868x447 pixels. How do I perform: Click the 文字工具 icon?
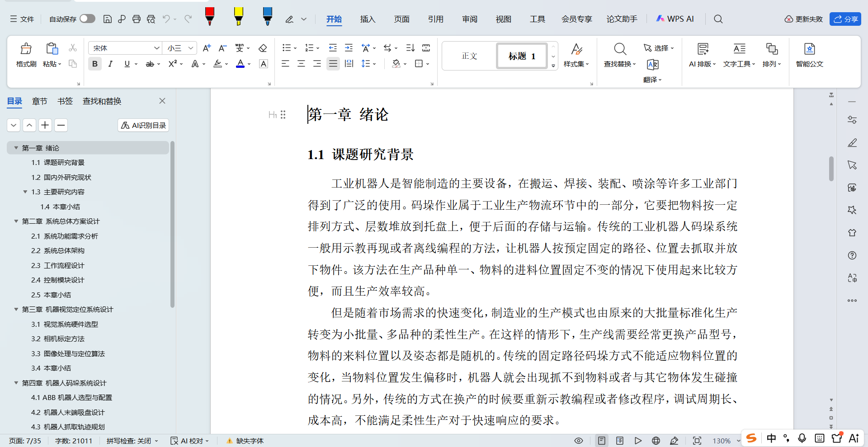click(739, 49)
